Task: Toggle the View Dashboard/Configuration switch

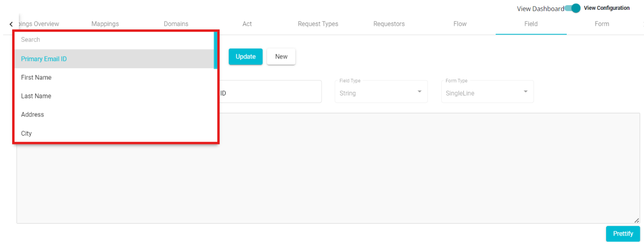Action: tap(572, 8)
